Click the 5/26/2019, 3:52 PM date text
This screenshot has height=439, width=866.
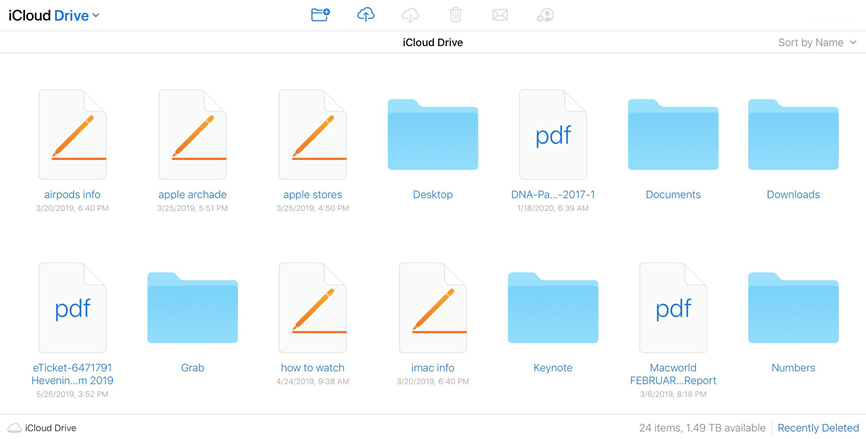tap(72, 394)
